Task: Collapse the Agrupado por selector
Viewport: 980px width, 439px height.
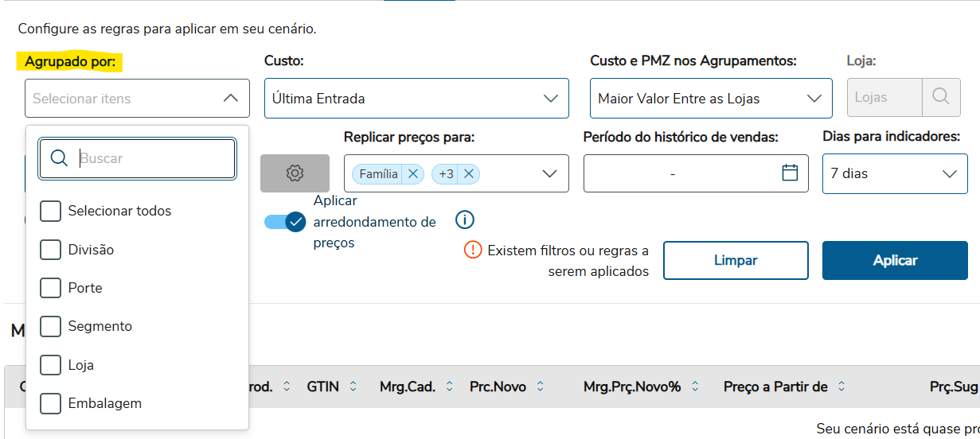Action: 230,99
